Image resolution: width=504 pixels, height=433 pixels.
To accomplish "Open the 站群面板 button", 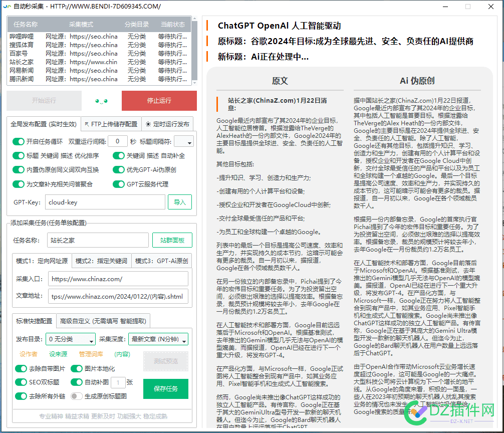I will 172,240.
